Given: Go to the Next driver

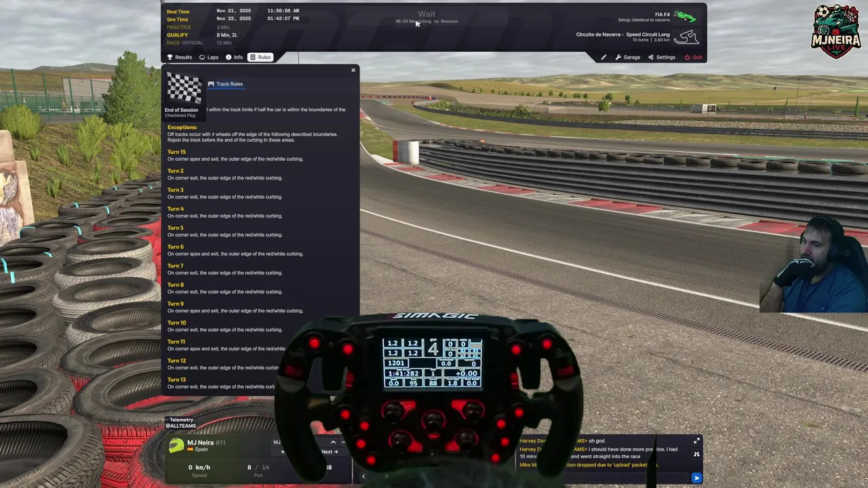Looking at the screenshot, I should click(x=329, y=452).
